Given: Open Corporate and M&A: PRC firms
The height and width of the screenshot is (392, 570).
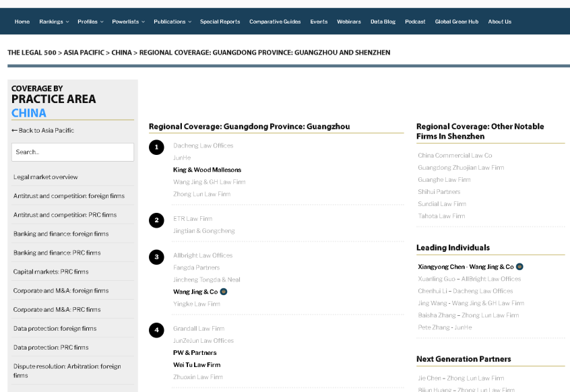Looking at the screenshot, I should 57,310.
